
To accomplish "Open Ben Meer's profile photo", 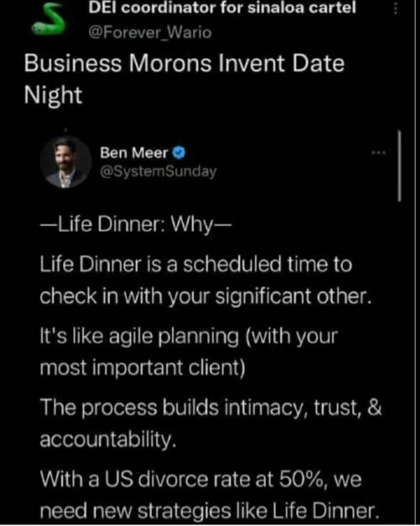I will click(66, 162).
